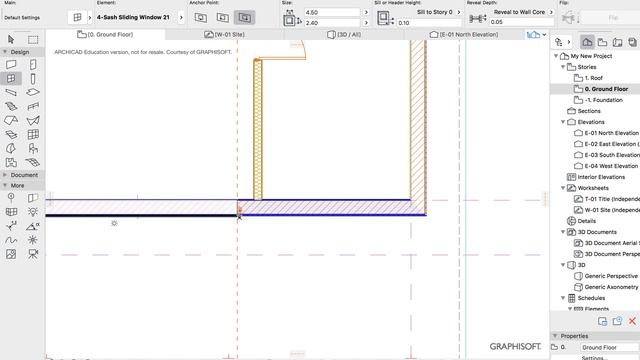Screen dimensions: 640x360
Task: Select the Camera tool
Action: coord(33,254)
